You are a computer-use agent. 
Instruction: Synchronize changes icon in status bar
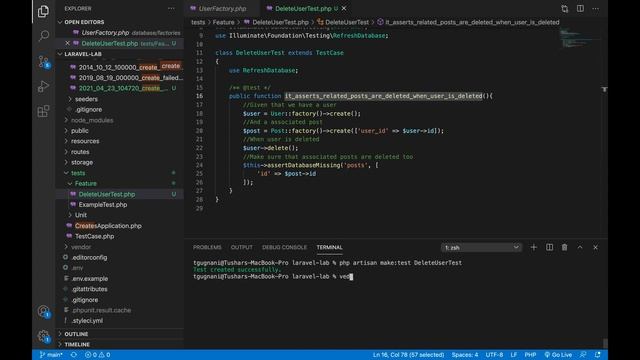coord(73,355)
